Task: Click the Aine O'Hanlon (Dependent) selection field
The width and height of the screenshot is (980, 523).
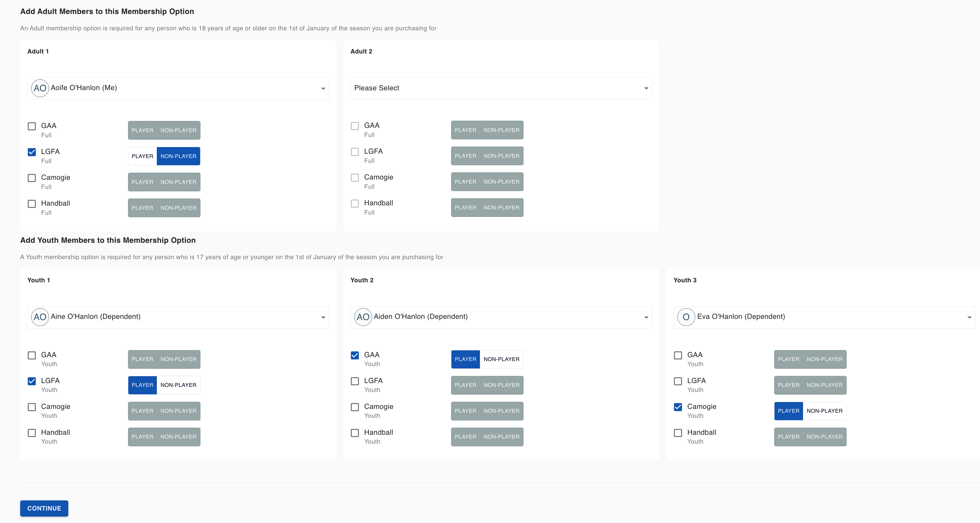Action: 178,317
